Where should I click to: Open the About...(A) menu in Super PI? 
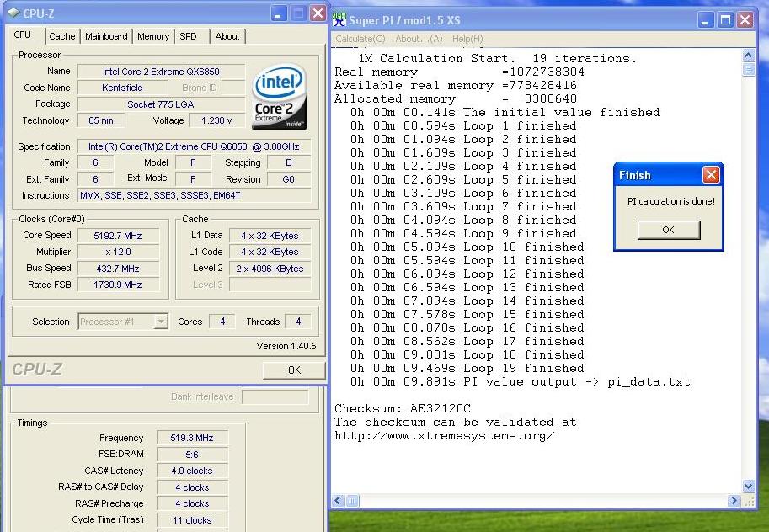tap(419, 39)
